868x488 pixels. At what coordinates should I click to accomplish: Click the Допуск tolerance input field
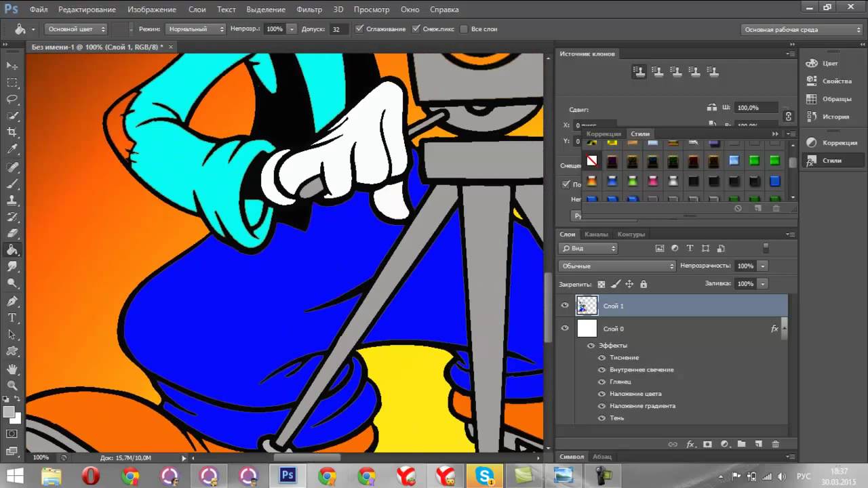pyautogui.click(x=338, y=29)
